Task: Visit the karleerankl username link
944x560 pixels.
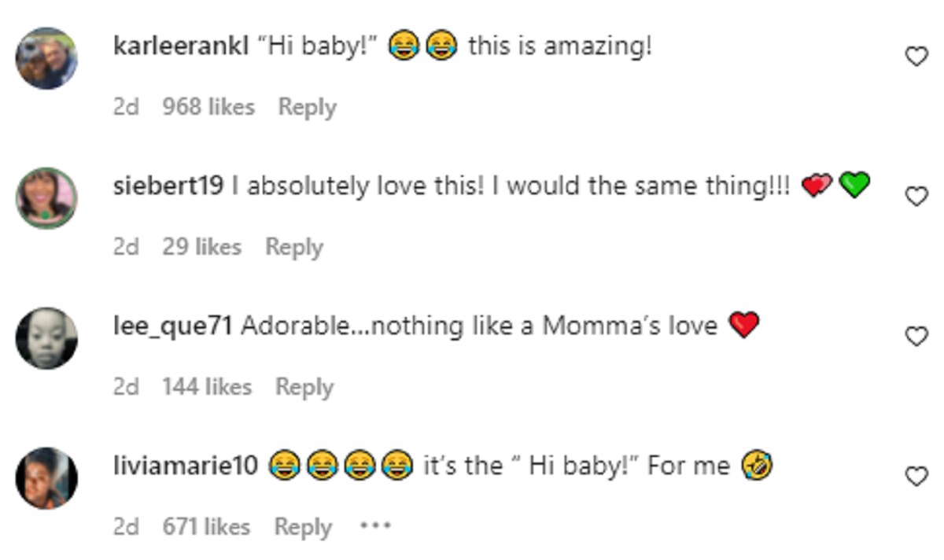Action: [x=182, y=46]
